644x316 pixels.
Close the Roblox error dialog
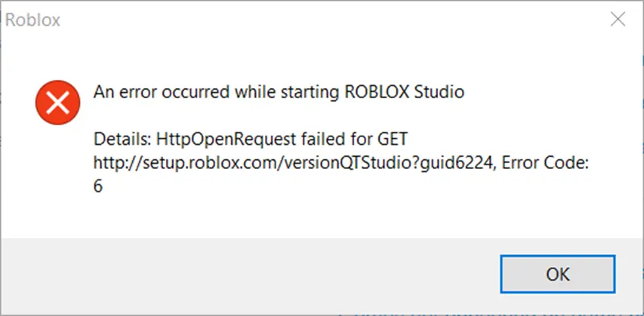click(618, 20)
